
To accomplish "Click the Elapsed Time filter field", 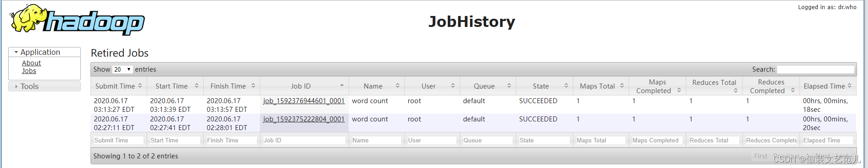I will point(828,141).
